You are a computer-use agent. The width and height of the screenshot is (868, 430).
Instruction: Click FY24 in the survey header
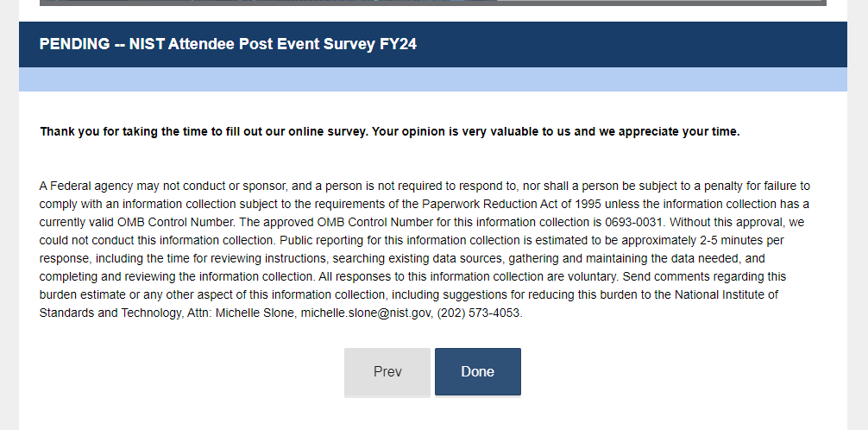[x=398, y=44]
